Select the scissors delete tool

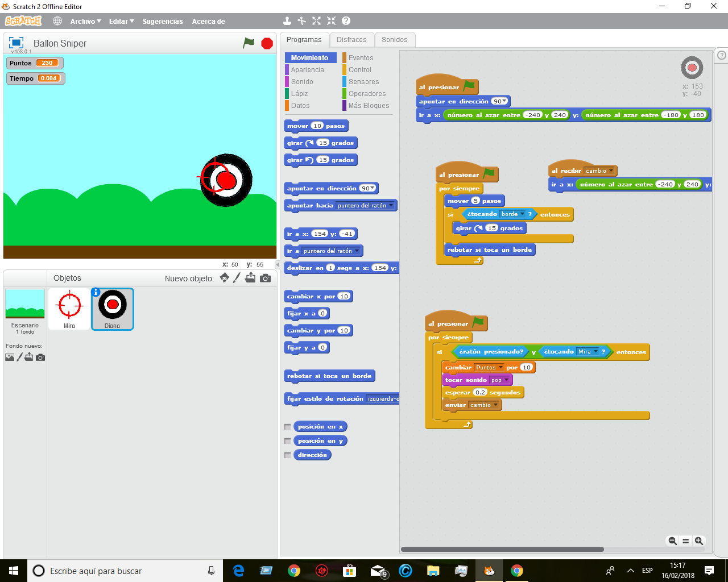point(301,20)
